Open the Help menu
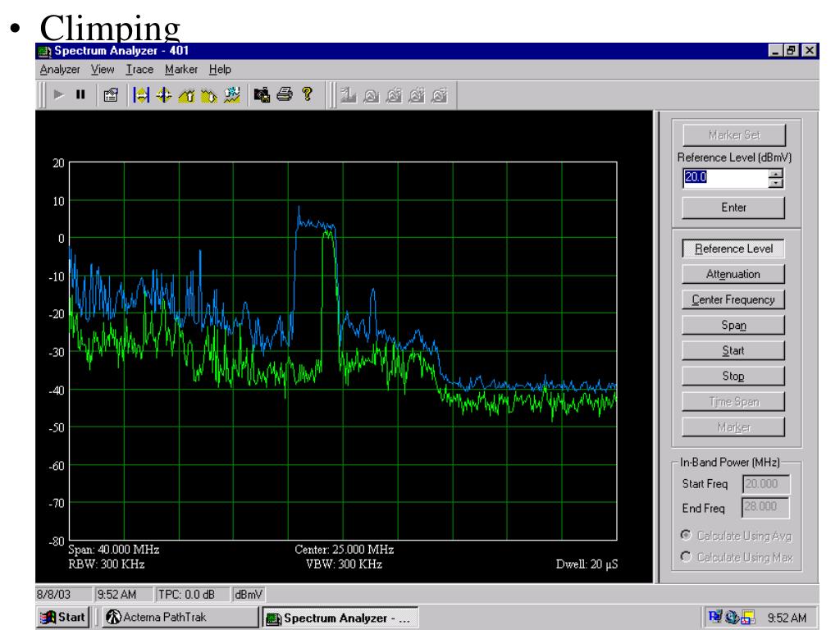Image resolution: width=840 pixels, height=630 pixels. 220,70
